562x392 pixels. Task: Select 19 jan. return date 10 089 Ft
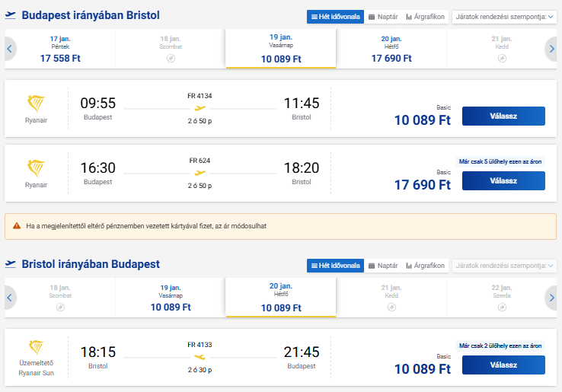tap(171, 298)
